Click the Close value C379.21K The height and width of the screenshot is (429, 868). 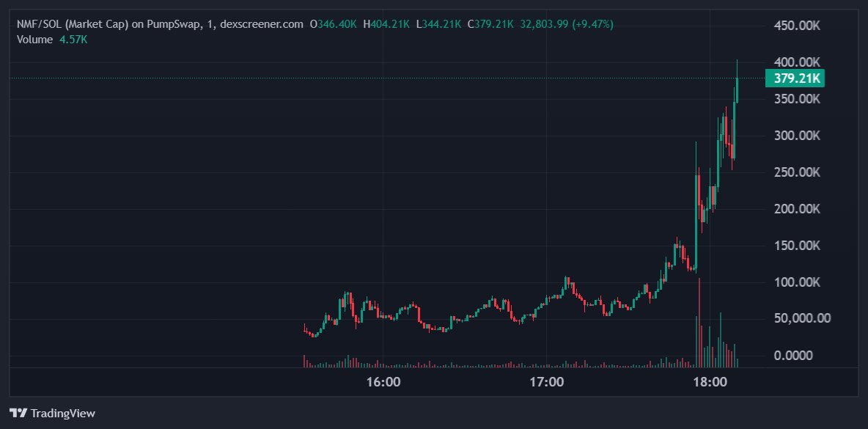491,24
